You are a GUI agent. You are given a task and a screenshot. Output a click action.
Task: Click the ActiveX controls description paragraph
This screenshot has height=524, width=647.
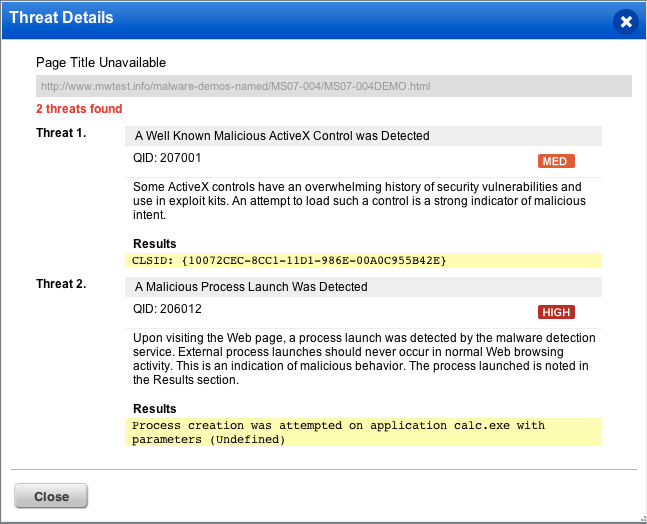click(359, 201)
